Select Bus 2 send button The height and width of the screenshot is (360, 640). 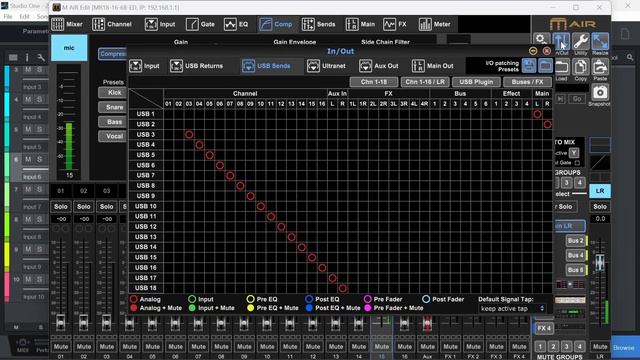click(575, 241)
